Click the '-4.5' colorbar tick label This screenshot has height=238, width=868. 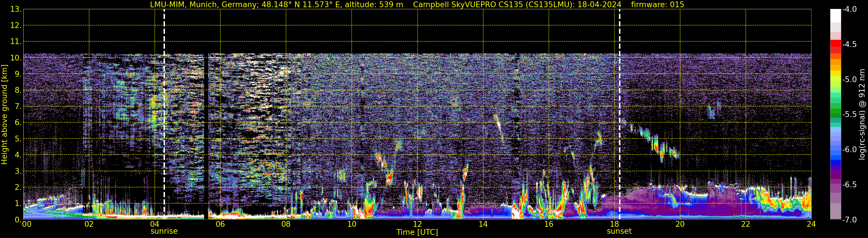tap(849, 44)
